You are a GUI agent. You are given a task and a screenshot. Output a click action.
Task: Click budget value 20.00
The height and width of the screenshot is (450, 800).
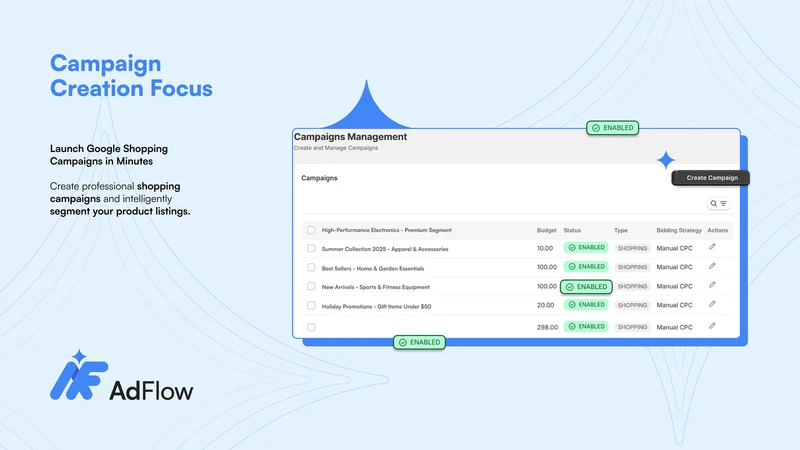(x=545, y=305)
